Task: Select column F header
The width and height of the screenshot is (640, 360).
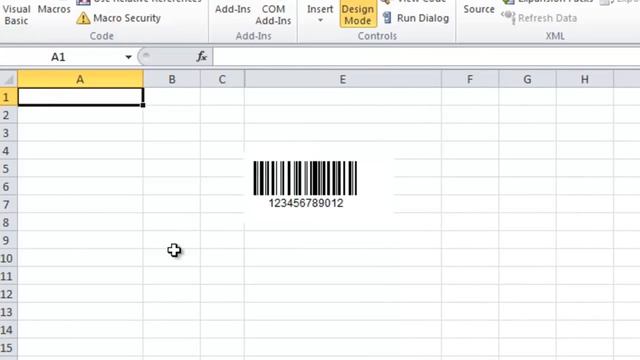Action: 470,79
